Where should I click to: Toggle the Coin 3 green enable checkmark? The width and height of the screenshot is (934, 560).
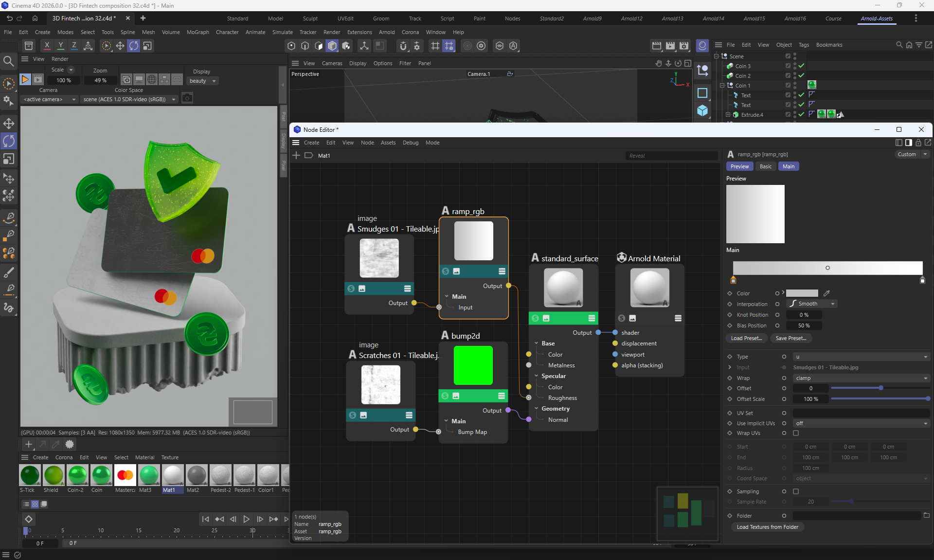[801, 66]
